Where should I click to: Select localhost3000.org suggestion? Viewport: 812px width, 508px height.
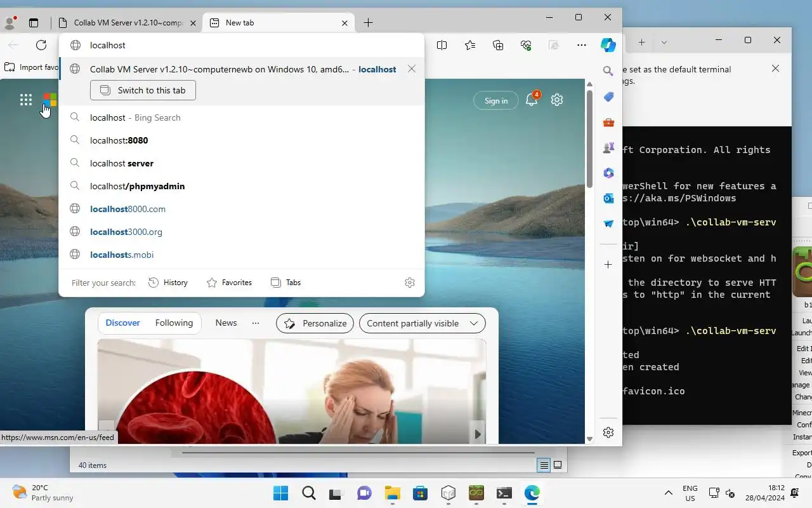tap(242, 232)
